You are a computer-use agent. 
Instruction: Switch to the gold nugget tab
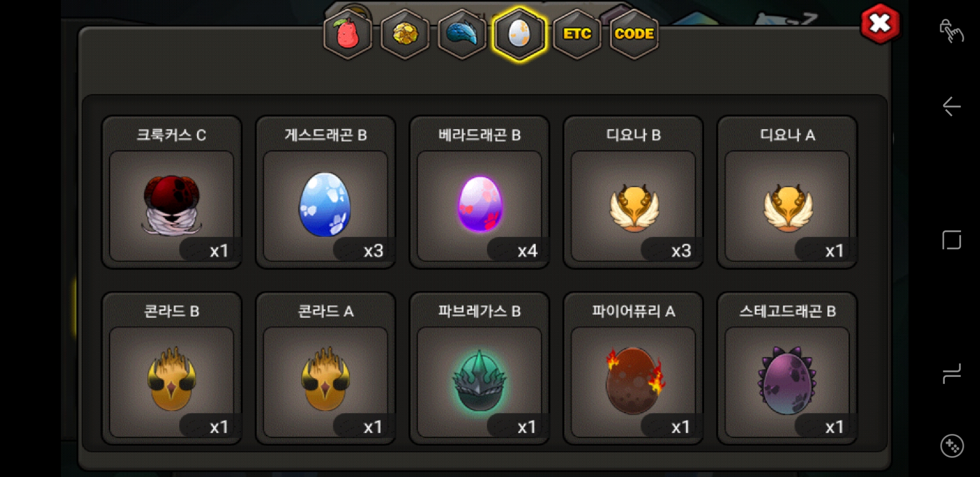(x=405, y=34)
